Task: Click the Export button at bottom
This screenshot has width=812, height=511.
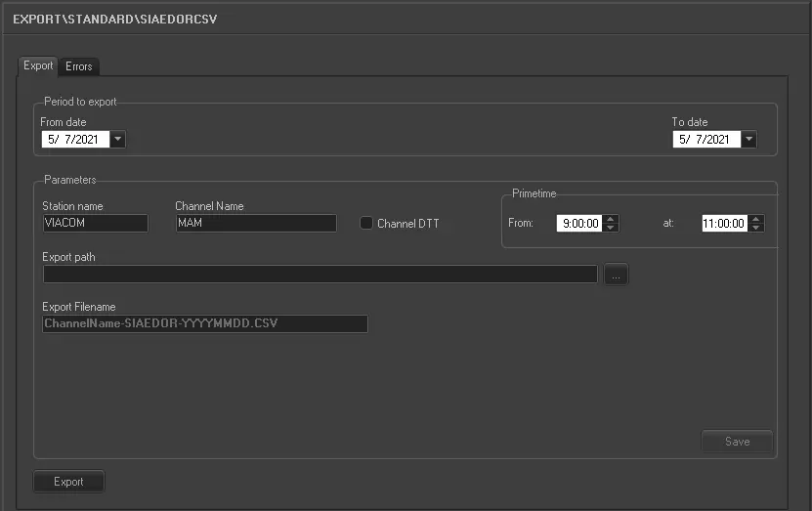Action: pyautogui.click(x=68, y=482)
